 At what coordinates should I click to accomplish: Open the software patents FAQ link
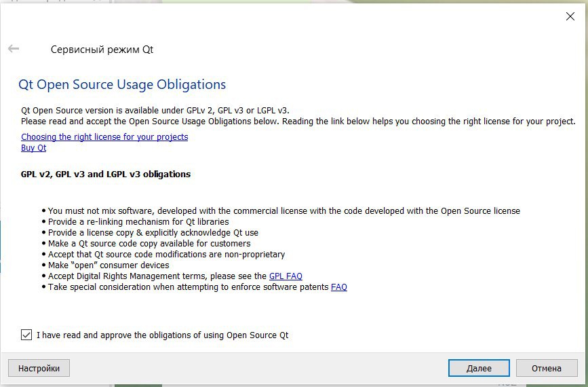(339, 287)
